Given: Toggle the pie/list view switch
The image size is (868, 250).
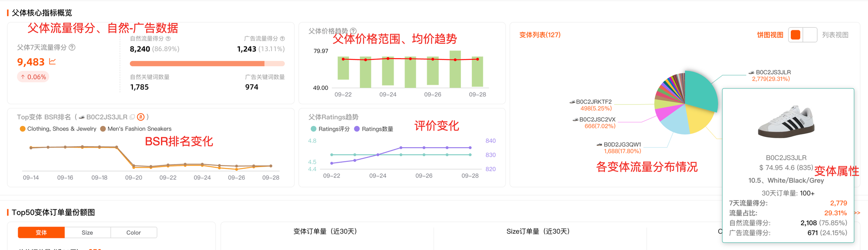Looking at the screenshot, I should click(x=802, y=35).
